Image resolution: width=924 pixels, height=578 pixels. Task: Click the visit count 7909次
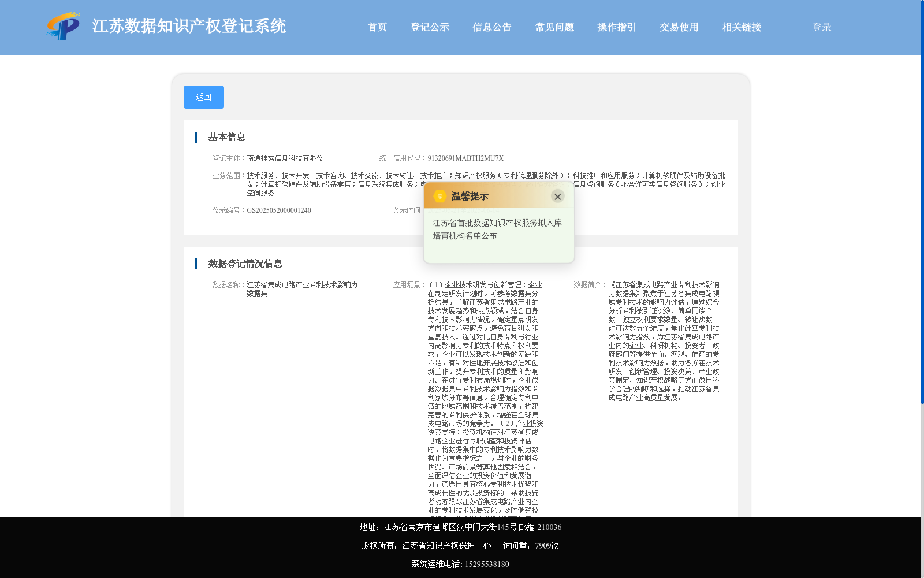click(547, 546)
